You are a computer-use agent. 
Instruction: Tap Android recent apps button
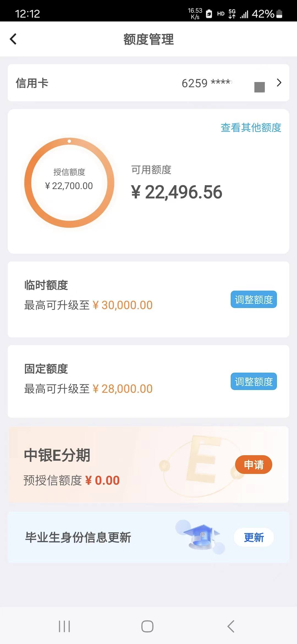point(64,627)
